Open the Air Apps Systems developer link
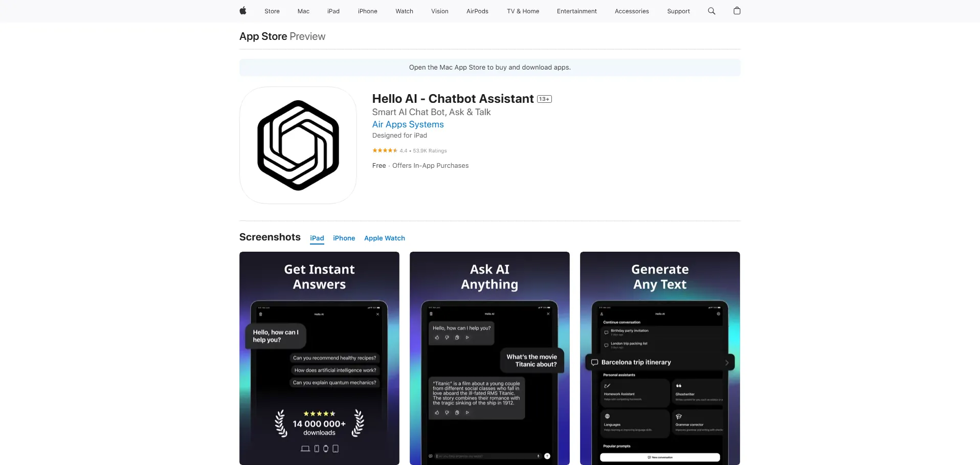The height and width of the screenshot is (465, 980). tap(408, 124)
